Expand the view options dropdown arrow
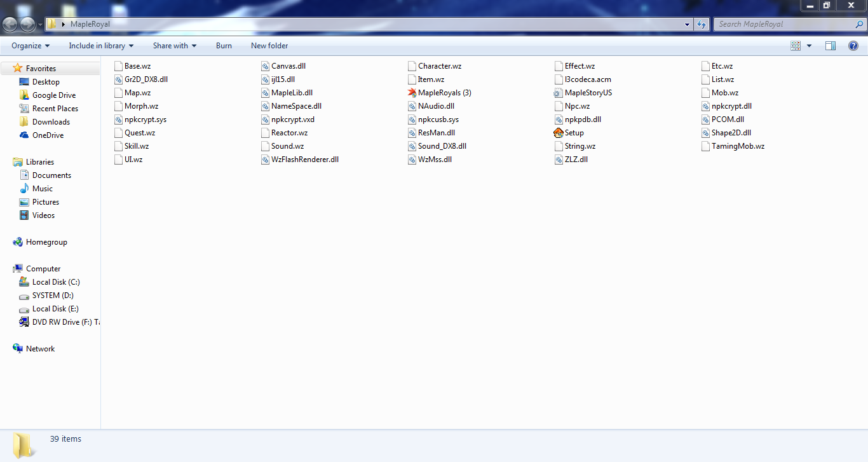The width and height of the screenshot is (868, 462). point(809,46)
